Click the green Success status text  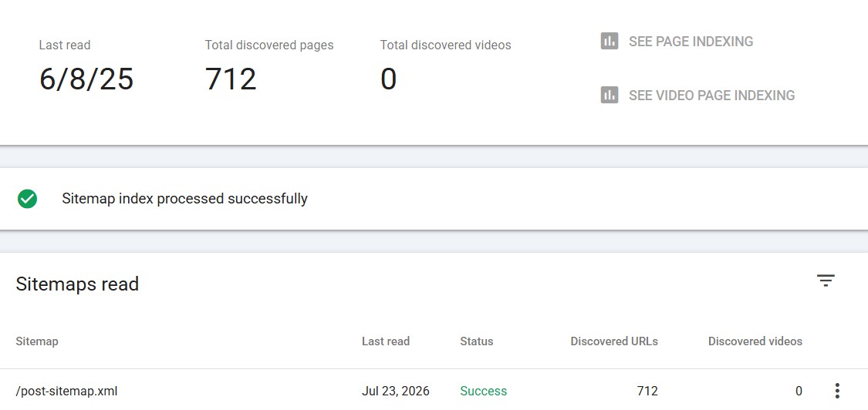483,392
